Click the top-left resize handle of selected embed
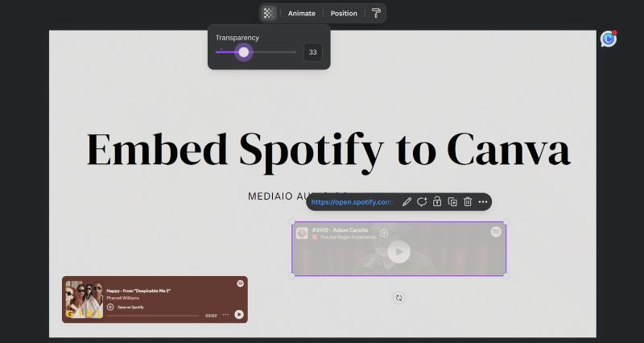 coord(292,221)
